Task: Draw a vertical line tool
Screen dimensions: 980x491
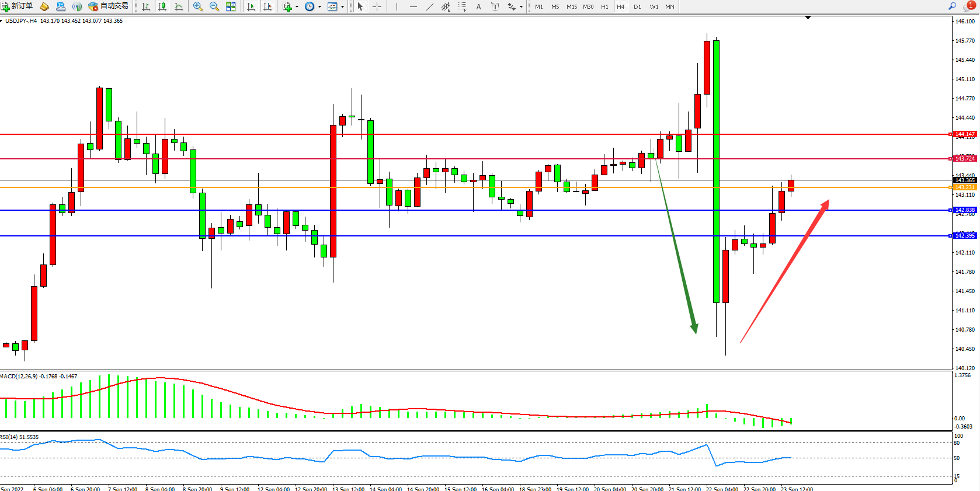Action: click(397, 6)
